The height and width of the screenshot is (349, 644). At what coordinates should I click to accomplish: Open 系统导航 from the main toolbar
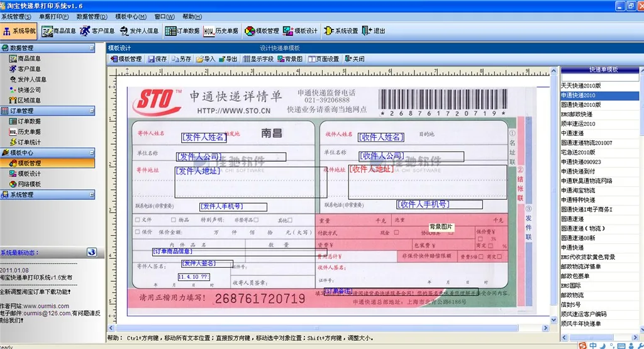coord(19,31)
